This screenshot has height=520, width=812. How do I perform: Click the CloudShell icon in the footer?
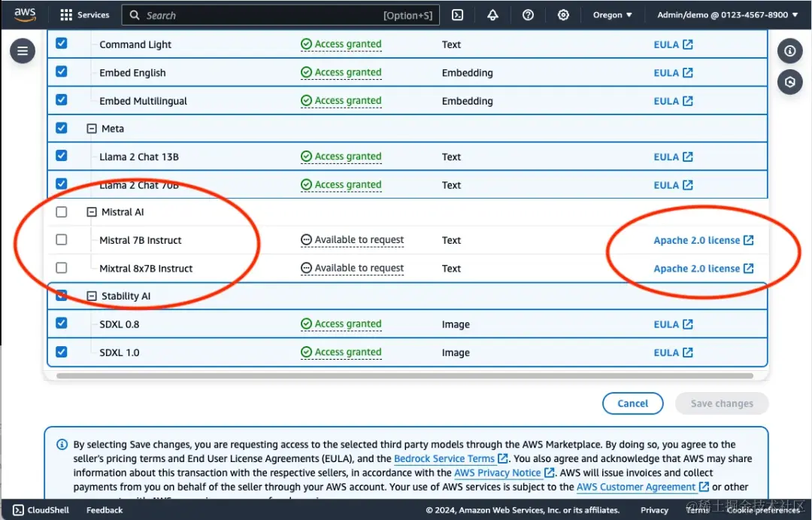[18, 509]
